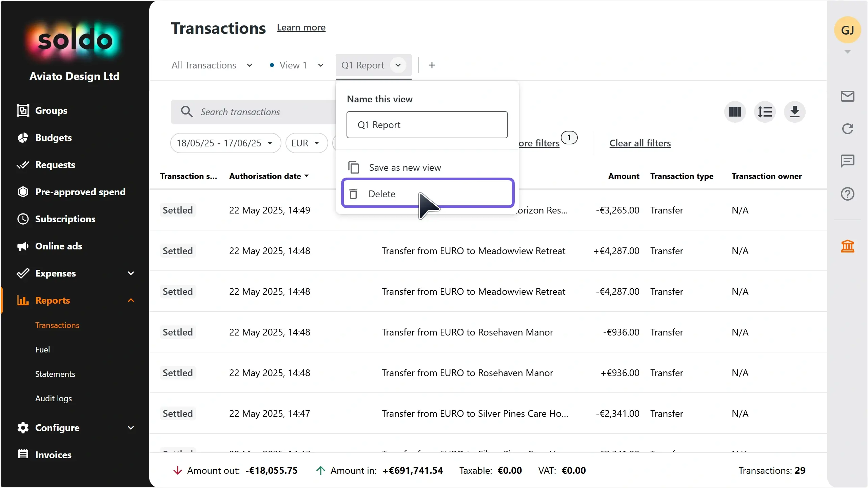Click Clear all filters link
The height and width of the screenshot is (488, 868).
640,143
